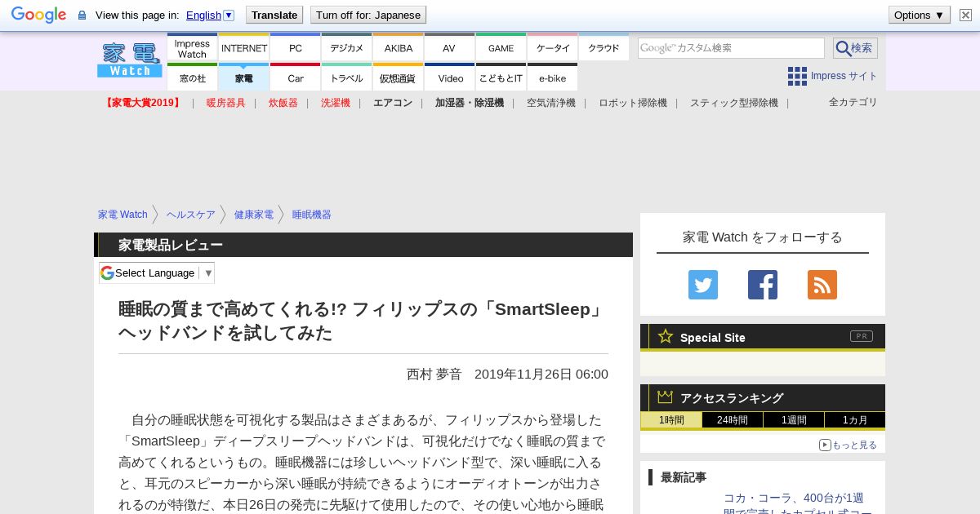Open the 家電 tab

pyautogui.click(x=243, y=78)
